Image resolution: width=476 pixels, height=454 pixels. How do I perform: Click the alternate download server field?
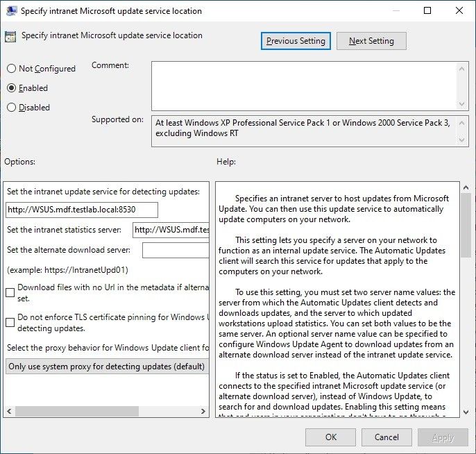tap(176, 250)
